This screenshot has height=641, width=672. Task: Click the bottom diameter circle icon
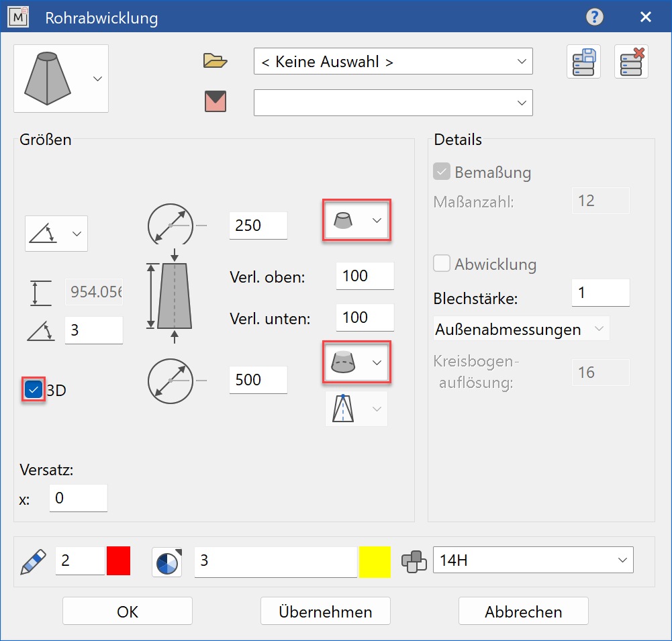click(171, 381)
